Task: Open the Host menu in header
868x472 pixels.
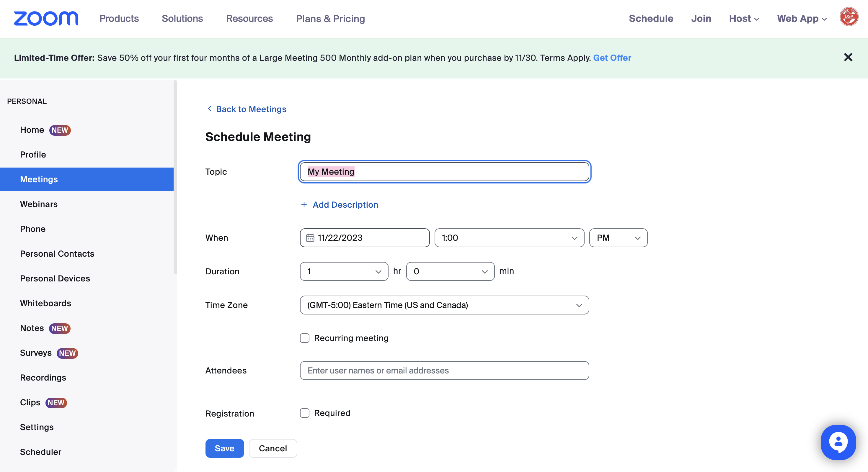Action: pos(744,19)
